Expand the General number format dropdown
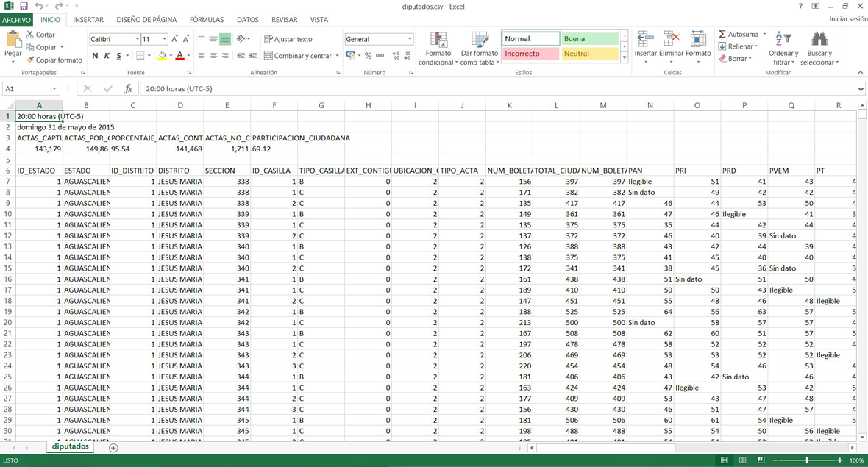The width and height of the screenshot is (868, 467). pyautogui.click(x=410, y=39)
